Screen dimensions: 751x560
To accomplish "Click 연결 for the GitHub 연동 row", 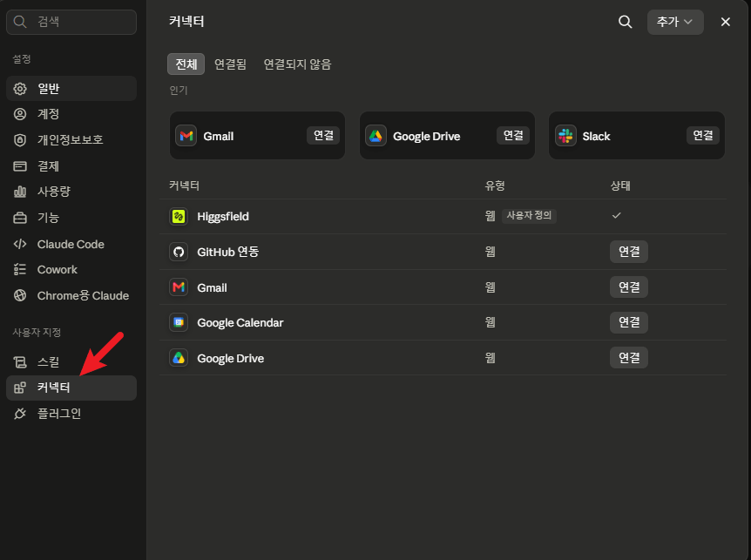I will tap(629, 252).
